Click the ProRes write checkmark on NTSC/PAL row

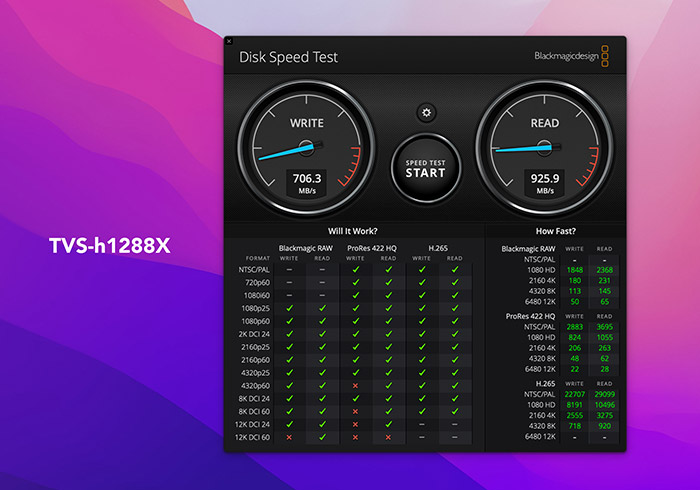(x=356, y=270)
